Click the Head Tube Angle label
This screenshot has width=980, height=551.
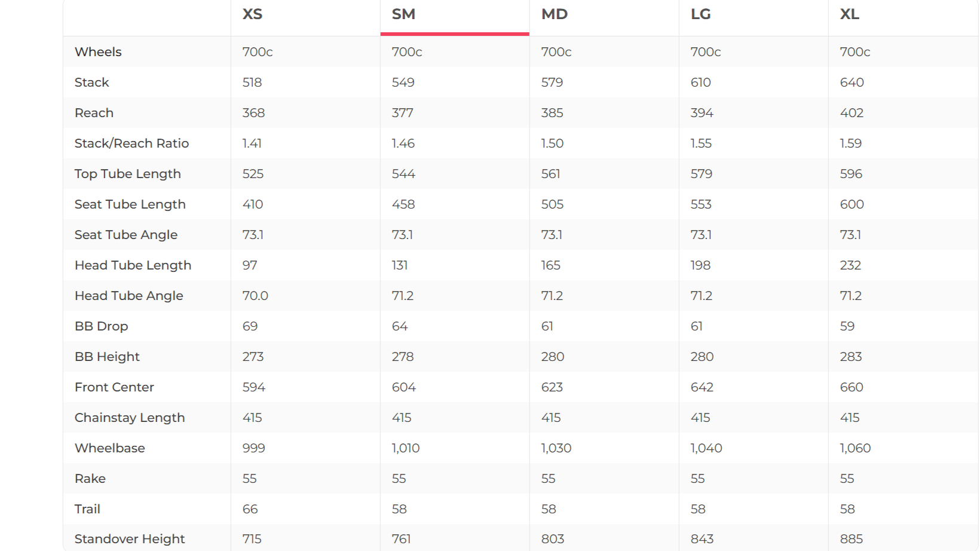click(128, 296)
